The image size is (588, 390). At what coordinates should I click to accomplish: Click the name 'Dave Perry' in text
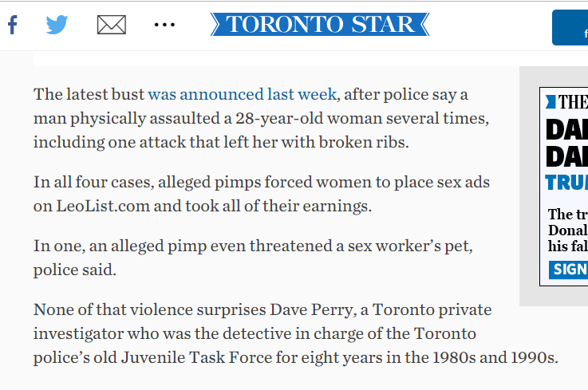click(312, 309)
